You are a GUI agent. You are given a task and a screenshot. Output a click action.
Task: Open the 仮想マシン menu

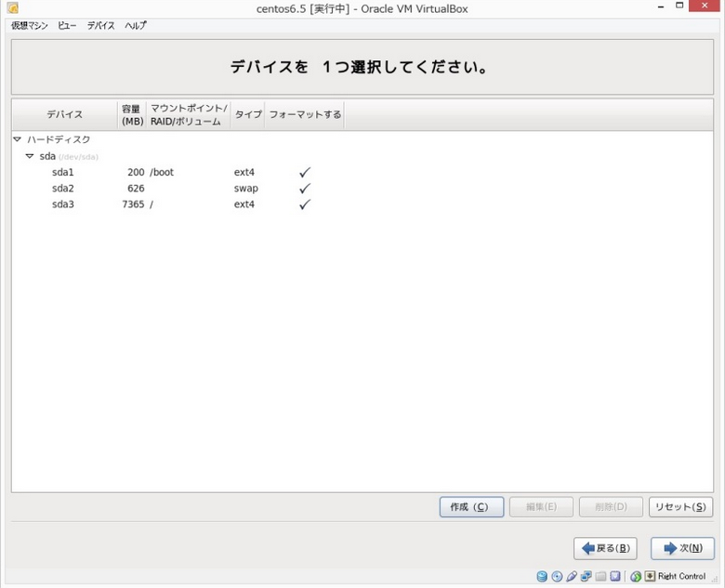click(30, 26)
